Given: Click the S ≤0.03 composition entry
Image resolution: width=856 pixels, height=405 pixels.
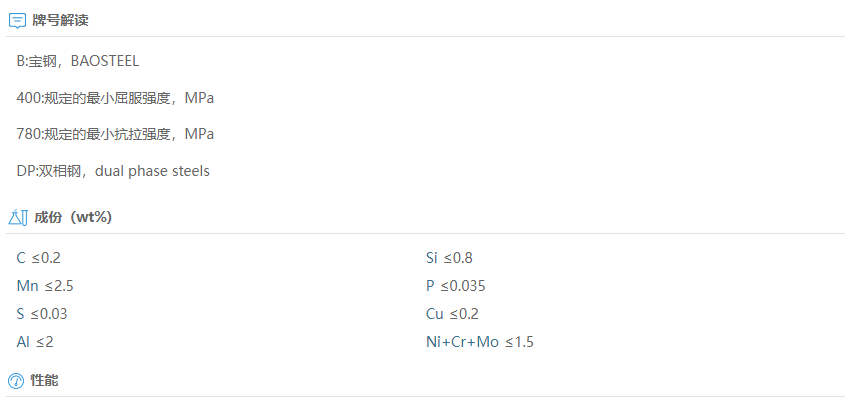Looking at the screenshot, I should (42, 314).
